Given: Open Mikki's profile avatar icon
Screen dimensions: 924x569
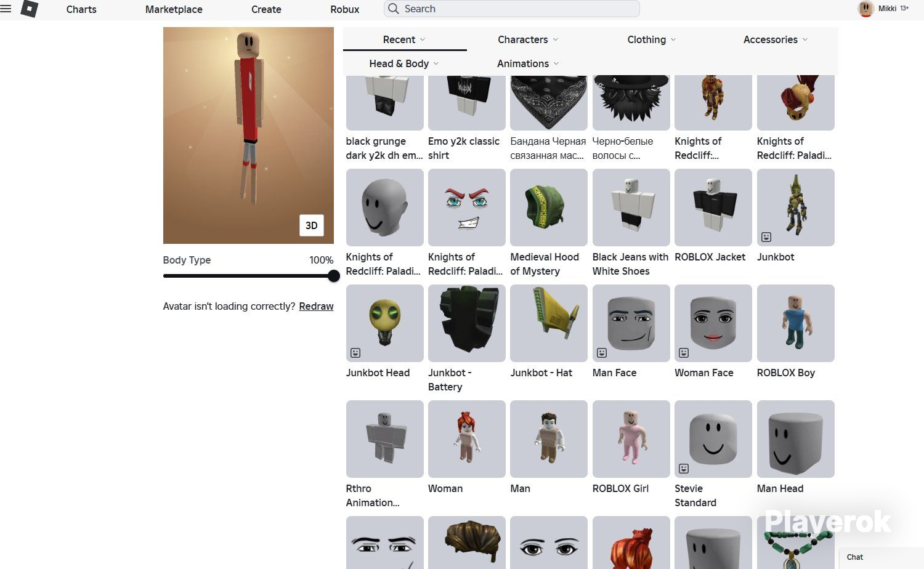Looking at the screenshot, I should pos(866,9).
